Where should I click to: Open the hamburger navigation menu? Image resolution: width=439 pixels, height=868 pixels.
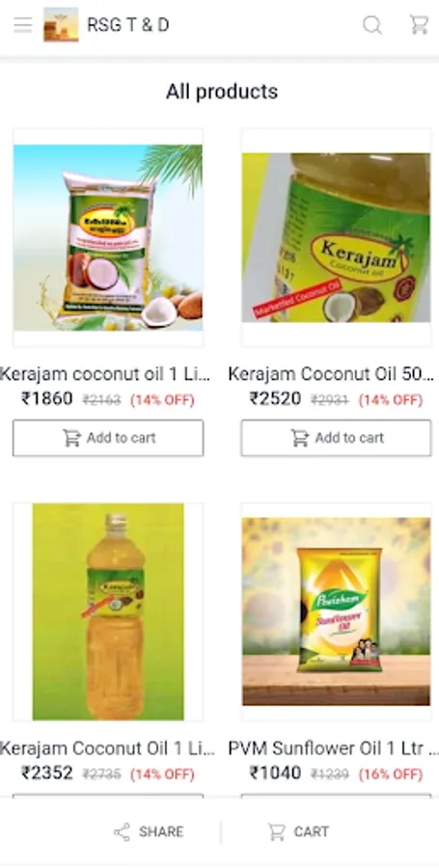click(23, 25)
